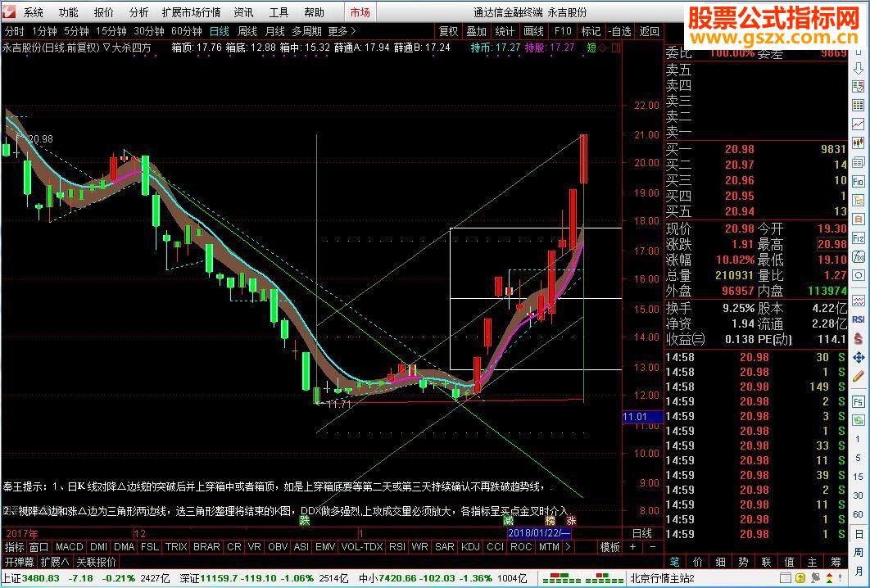870x588 pixels.
Task: Click the 复权 button
Action: tap(448, 32)
